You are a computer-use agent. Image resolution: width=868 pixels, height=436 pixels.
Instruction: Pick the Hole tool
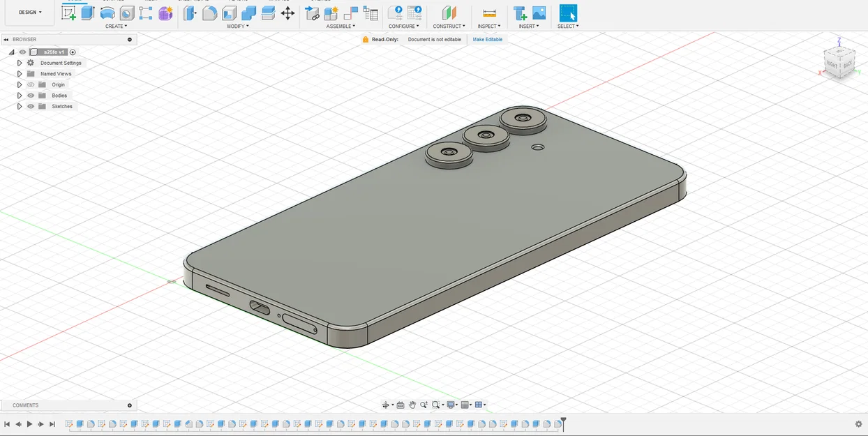127,13
